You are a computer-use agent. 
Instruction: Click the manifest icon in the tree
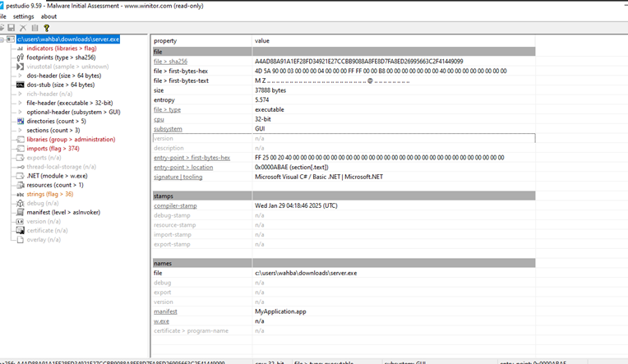[x=20, y=212]
